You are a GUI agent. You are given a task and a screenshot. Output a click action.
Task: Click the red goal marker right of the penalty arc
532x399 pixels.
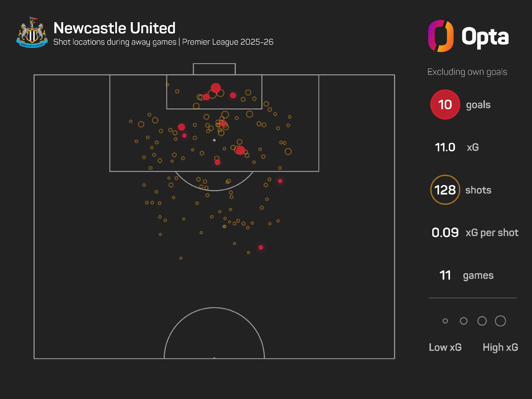pyautogui.click(x=280, y=181)
